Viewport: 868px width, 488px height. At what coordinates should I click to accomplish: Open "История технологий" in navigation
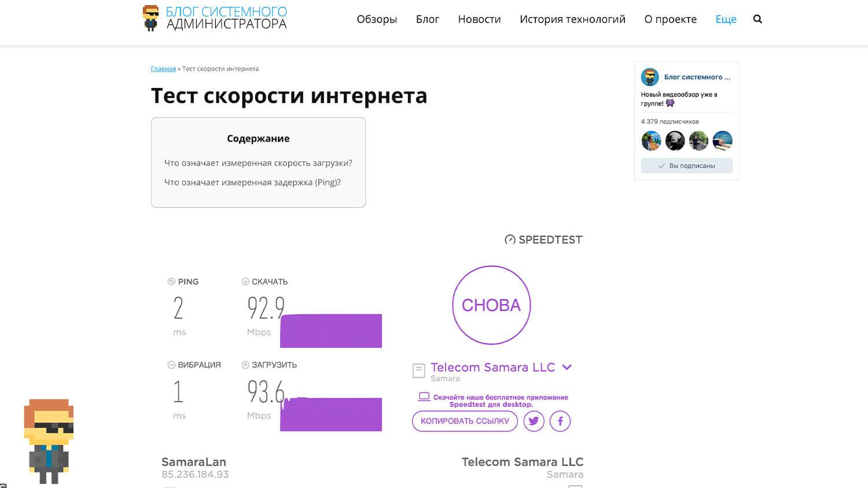(x=572, y=19)
